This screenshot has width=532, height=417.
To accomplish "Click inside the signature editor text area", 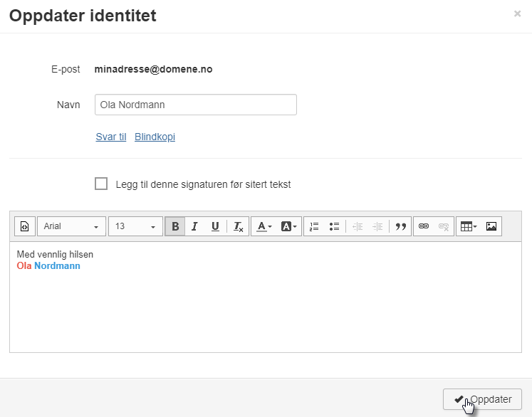I will [x=266, y=297].
